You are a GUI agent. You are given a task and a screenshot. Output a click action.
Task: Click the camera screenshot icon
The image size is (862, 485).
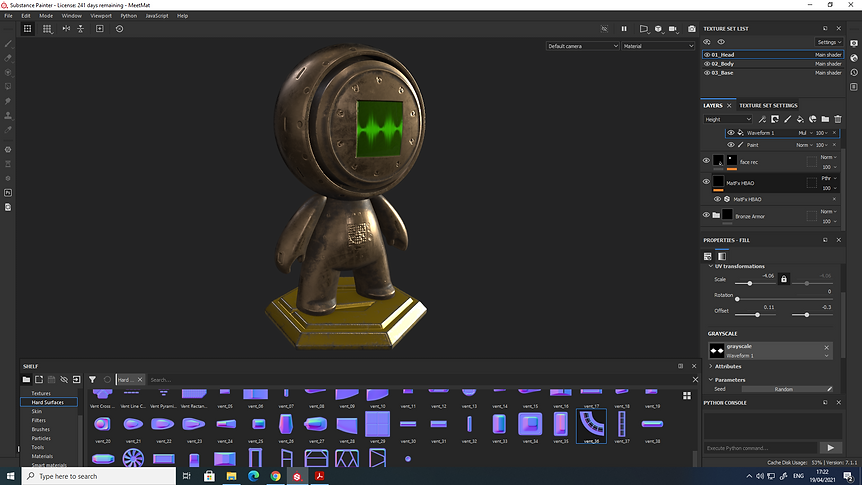(692, 29)
